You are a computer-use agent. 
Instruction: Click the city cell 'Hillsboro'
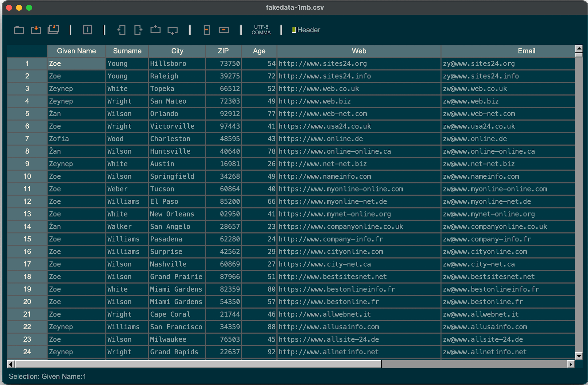pyautogui.click(x=177, y=63)
